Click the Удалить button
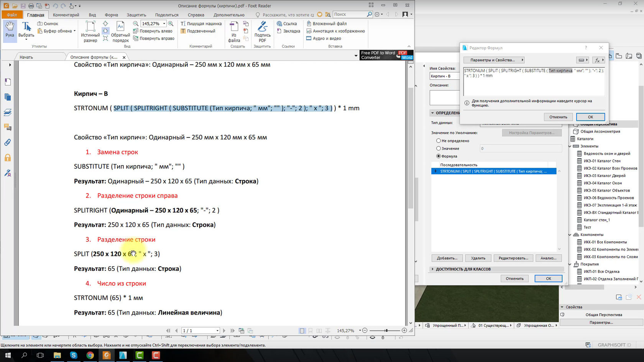The width and height of the screenshot is (644, 362). click(478, 258)
